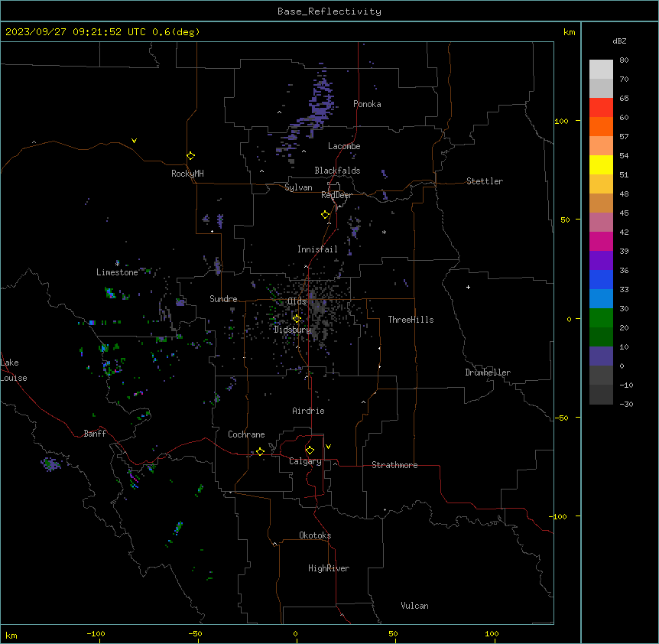Screen dimensions: 659x644
Task: Click the Sundre city label
Action: coord(223,299)
